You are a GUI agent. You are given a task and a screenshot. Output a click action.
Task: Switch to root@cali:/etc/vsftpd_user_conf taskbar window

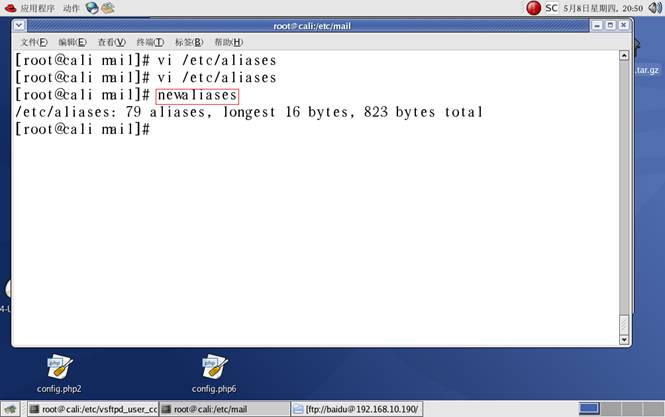93,409
